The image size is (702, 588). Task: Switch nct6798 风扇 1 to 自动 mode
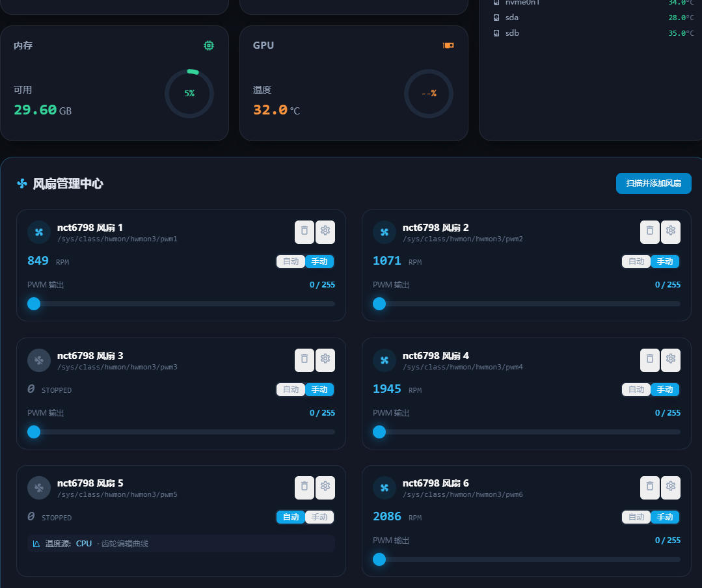291,261
